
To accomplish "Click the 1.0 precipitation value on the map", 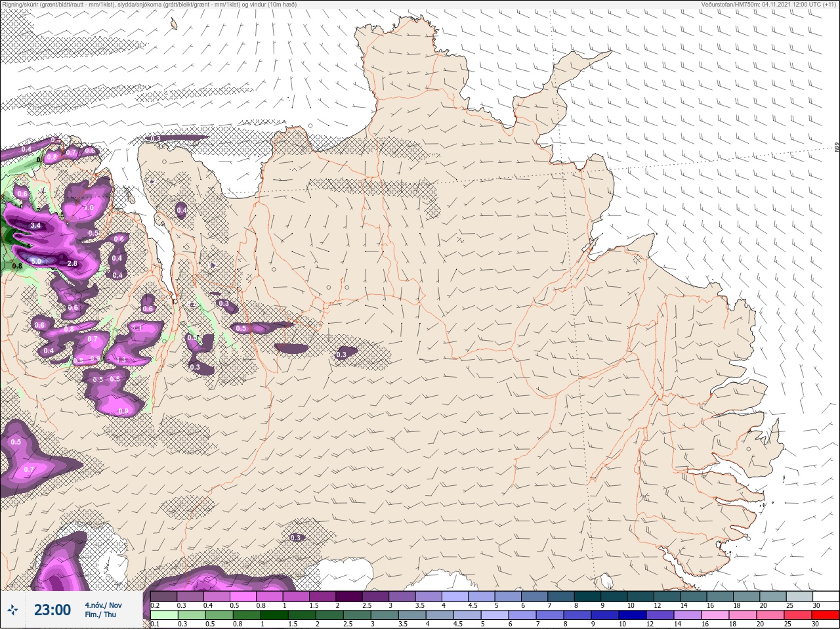I will pyautogui.click(x=89, y=207).
